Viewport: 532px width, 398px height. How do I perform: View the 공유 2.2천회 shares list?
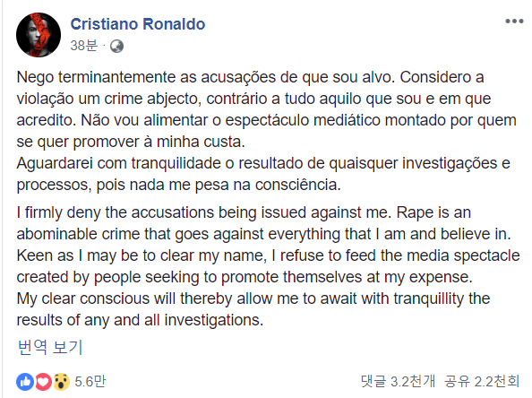(482, 381)
